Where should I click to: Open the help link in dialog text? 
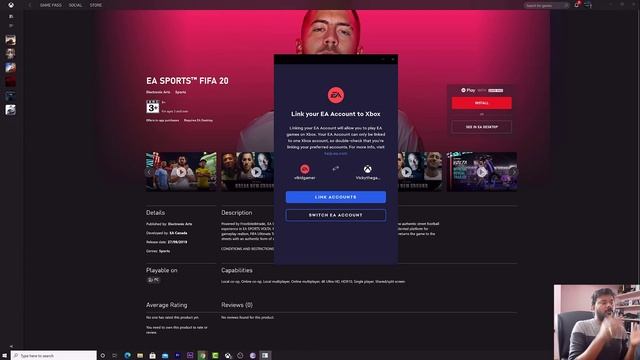(x=336, y=153)
